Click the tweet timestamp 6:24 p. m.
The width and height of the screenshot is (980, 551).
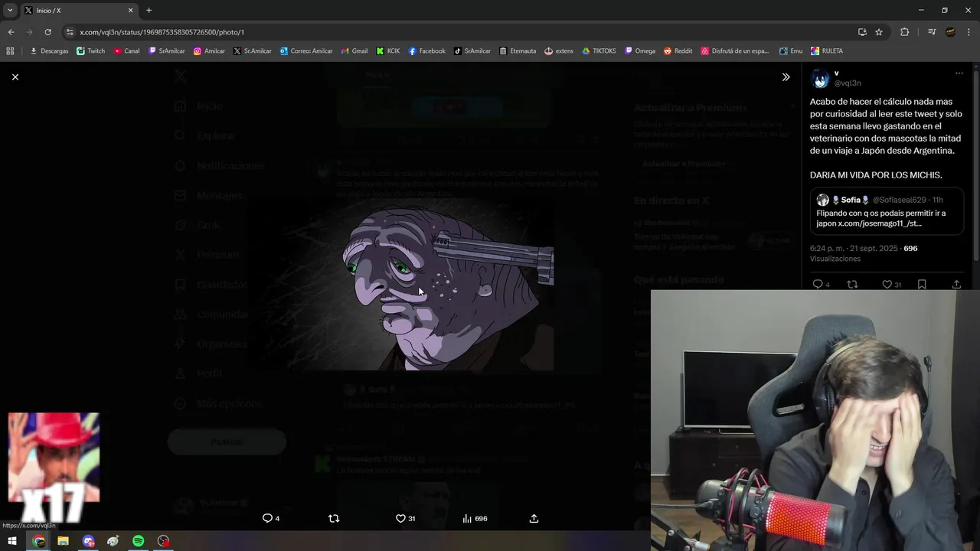point(854,248)
